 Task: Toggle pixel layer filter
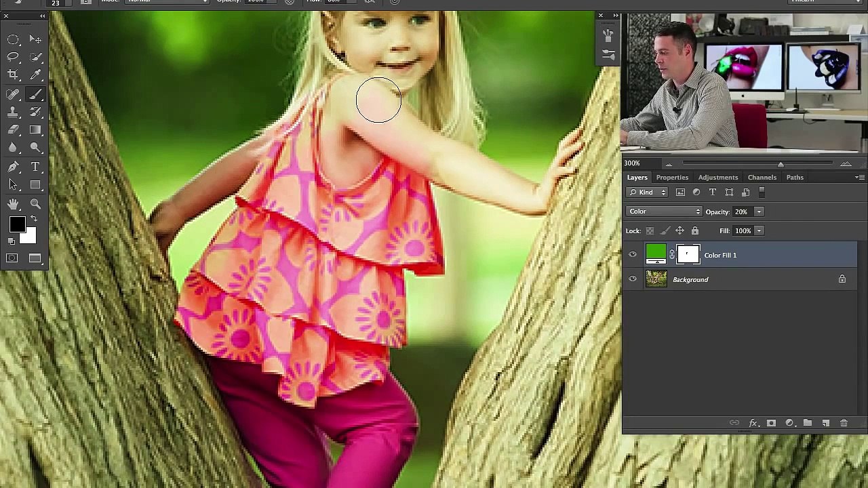(680, 192)
